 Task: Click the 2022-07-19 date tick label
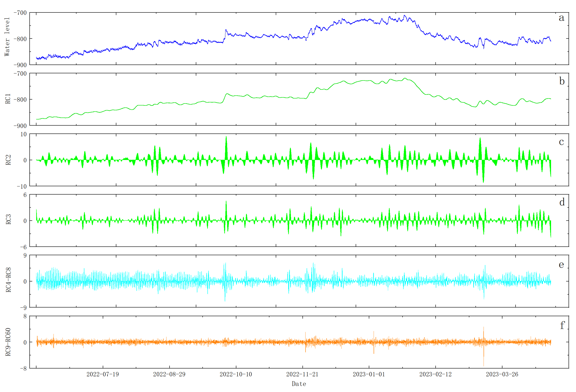[x=103, y=374]
